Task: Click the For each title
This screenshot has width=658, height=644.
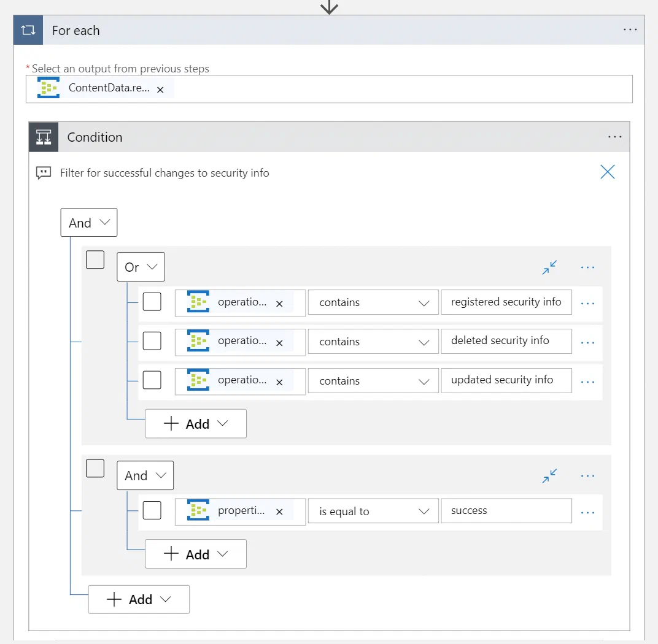Action: 76,31
